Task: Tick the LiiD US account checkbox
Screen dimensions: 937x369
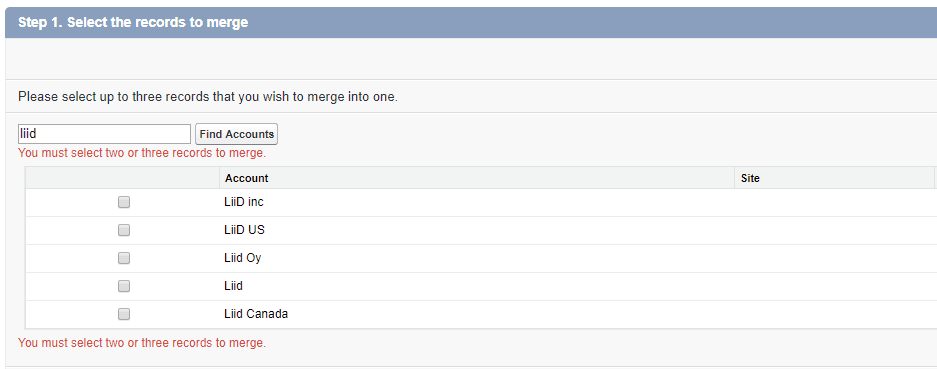Action: [x=124, y=230]
